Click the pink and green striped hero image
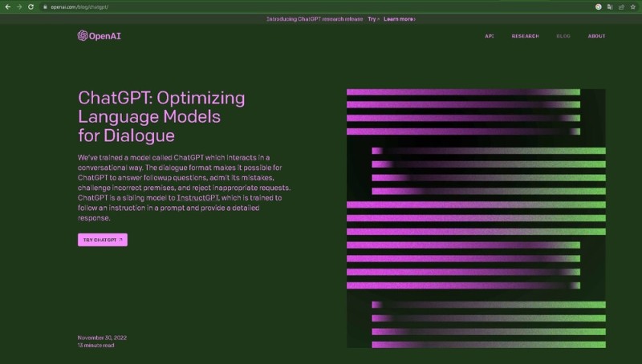 point(476,218)
